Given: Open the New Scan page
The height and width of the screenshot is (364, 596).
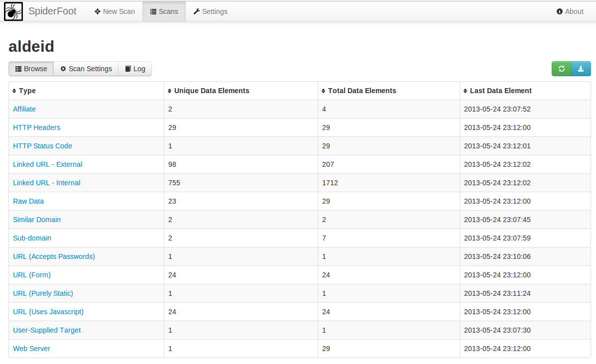Looking at the screenshot, I should pyautogui.click(x=115, y=11).
